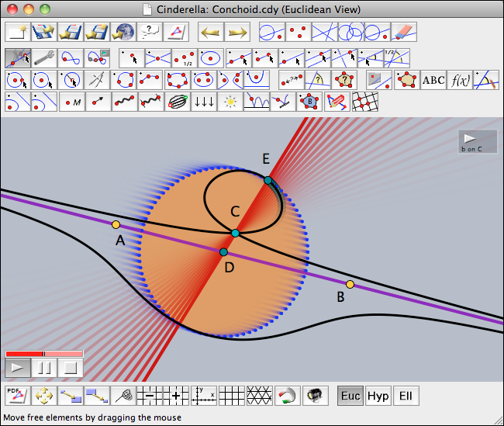Viewport: 504px width, 426px height.
Task: Stop the animation
Action: (x=71, y=368)
